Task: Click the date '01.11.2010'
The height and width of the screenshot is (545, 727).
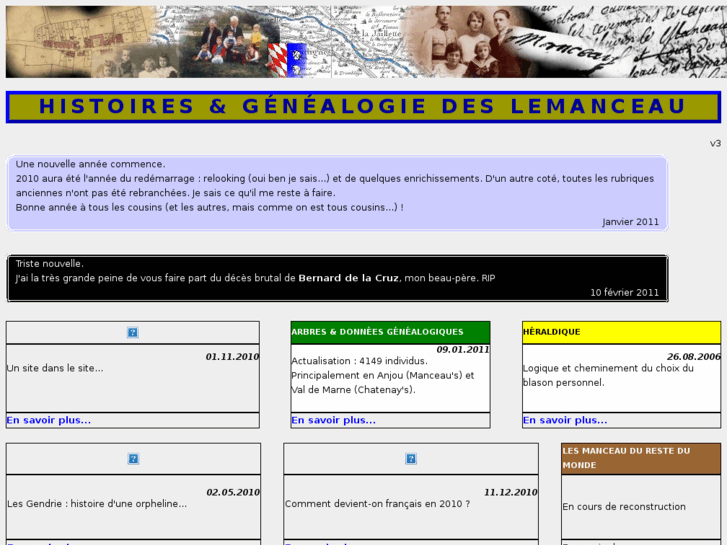Action: [232, 357]
